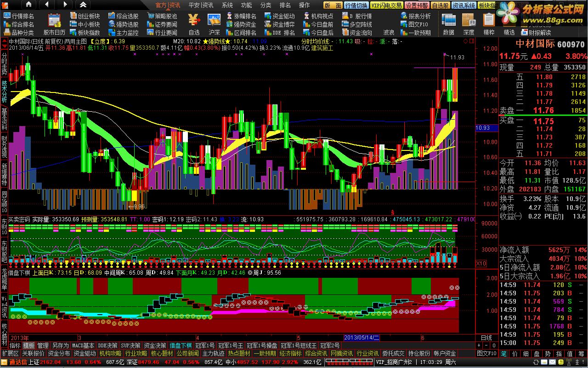The height and width of the screenshot is (368, 588).
Task: Open 资金分布 info tab
Action: click(59, 354)
